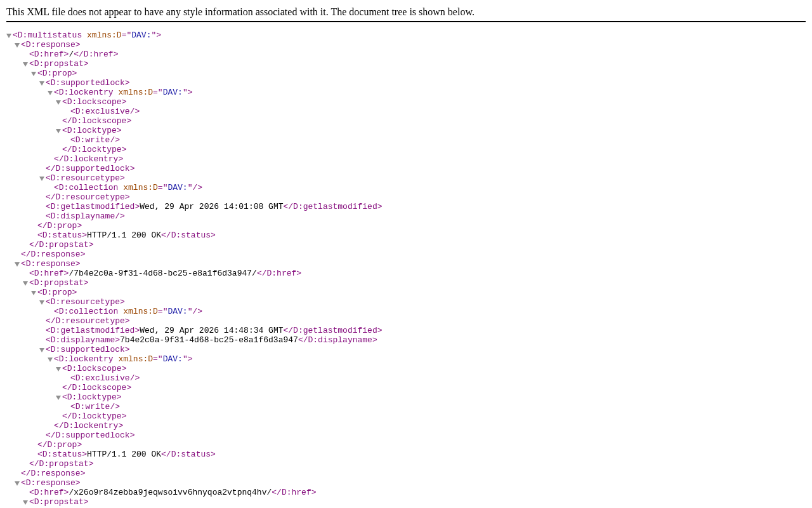Image resolution: width=812 pixels, height=508 pixels.
Task: Click <D:write/> in the 7b4e2c0a response
Action: [x=95, y=407]
